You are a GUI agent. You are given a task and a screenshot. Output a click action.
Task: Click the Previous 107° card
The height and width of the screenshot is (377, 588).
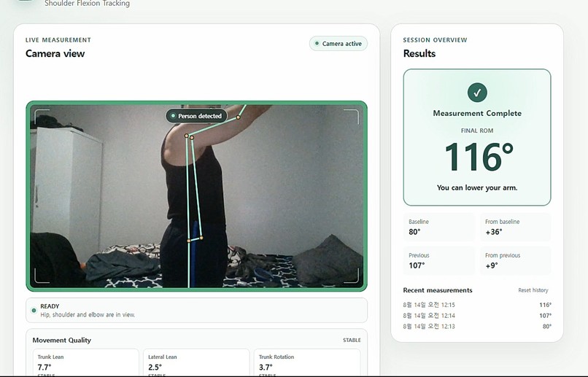[439, 261]
